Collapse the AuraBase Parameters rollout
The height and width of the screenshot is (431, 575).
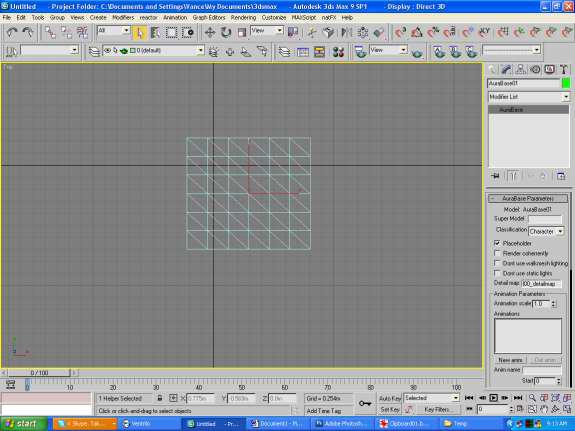click(x=528, y=198)
